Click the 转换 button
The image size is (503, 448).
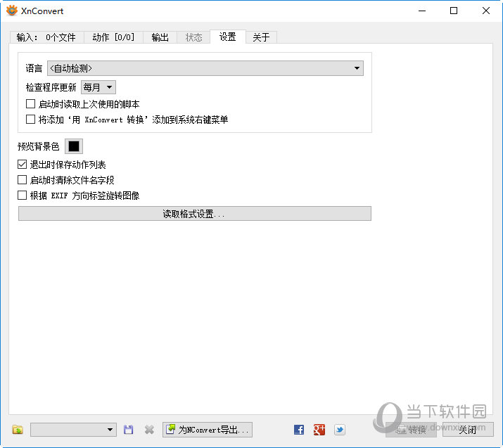(411, 430)
